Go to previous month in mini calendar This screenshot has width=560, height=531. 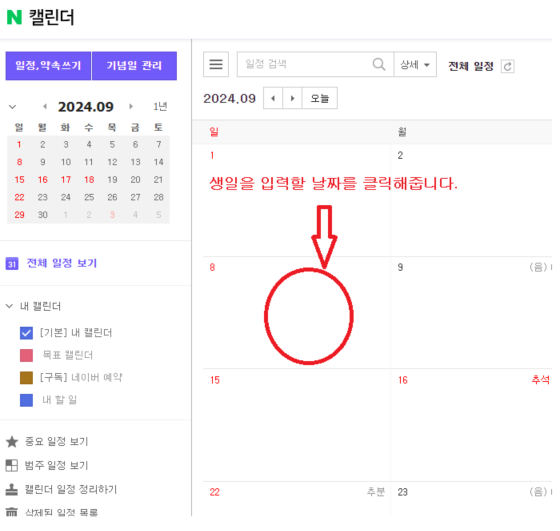45,106
